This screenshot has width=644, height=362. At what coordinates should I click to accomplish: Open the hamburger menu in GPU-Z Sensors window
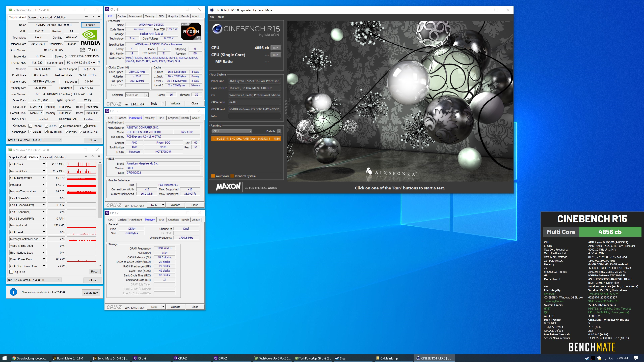click(x=99, y=156)
